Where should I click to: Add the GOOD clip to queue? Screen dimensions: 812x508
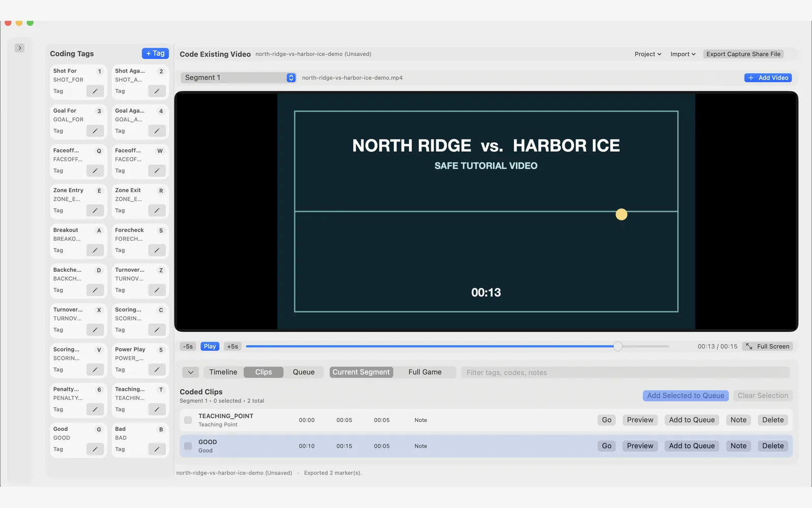point(692,446)
